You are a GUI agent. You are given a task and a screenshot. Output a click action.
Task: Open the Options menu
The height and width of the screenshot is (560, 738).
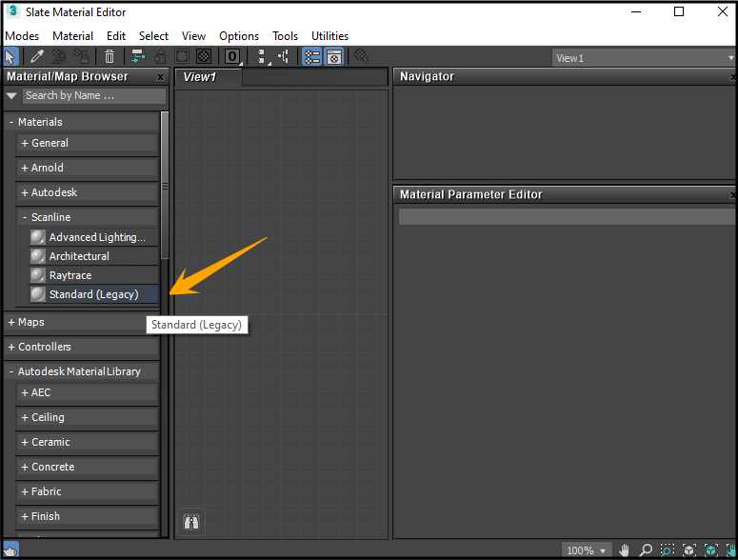point(239,36)
